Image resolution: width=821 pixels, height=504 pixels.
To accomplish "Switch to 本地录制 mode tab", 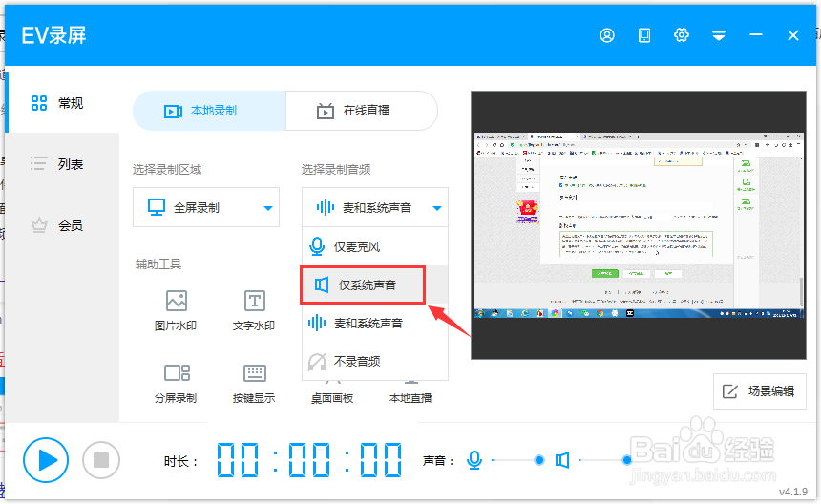I will click(209, 111).
